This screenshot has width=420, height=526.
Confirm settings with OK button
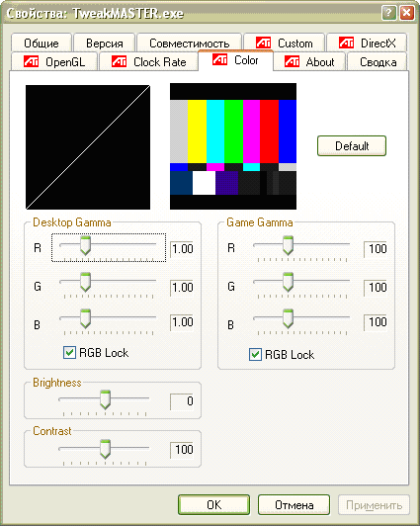pyautogui.click(x=213, y=504)
